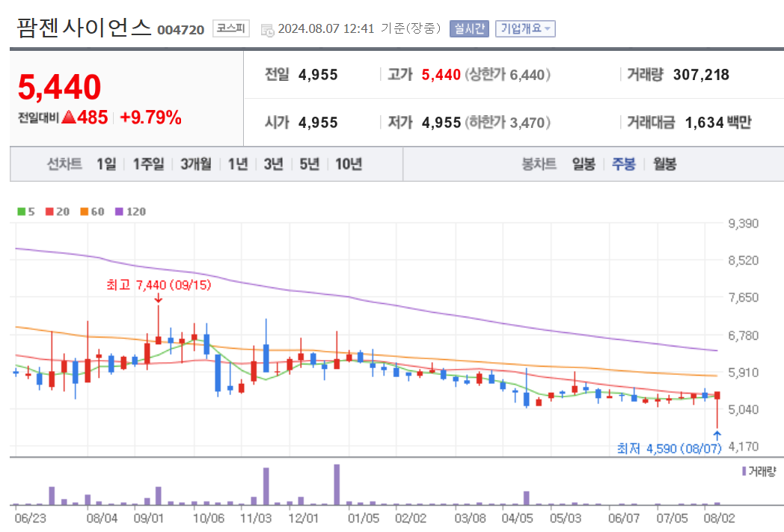This screenshot has width=784, height=532.
Task: Click the 팜젠사이언스 stock name
Action: [x=84, y=27]
